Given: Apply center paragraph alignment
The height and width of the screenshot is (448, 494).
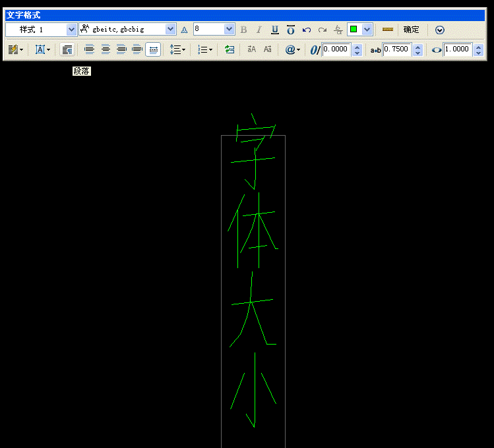Looking at the screenshot, I should [x=106, y=49].
